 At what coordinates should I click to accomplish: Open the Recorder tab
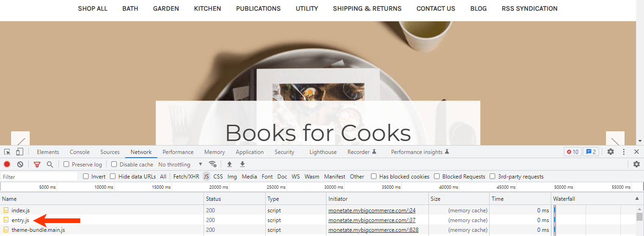[x=362, y=152]
